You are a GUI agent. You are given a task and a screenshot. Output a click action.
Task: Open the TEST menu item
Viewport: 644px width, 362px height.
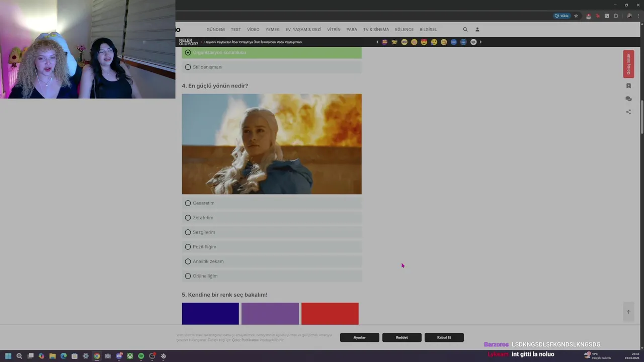click(x=236, y=30)
